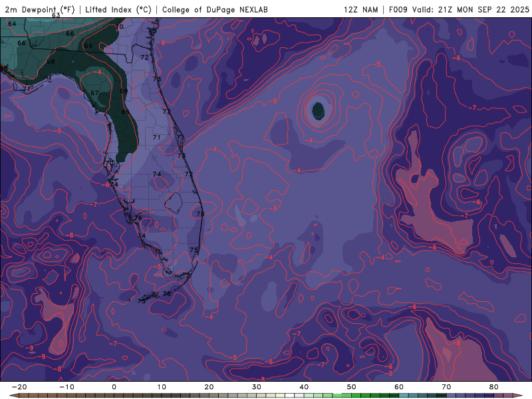
Task: Click the -20 label on the color scale
Action: coord(19,387)
